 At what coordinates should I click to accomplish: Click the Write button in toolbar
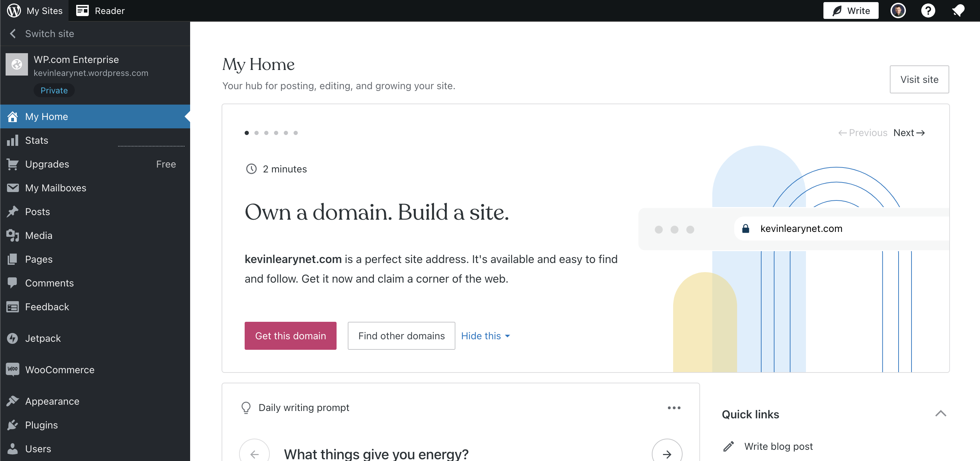pos(851,10)
